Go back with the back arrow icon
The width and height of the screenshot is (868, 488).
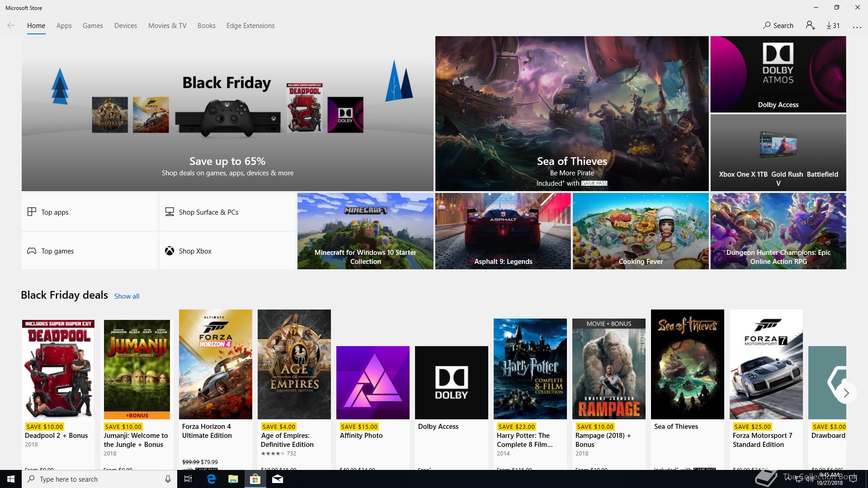tap(11, 26)
